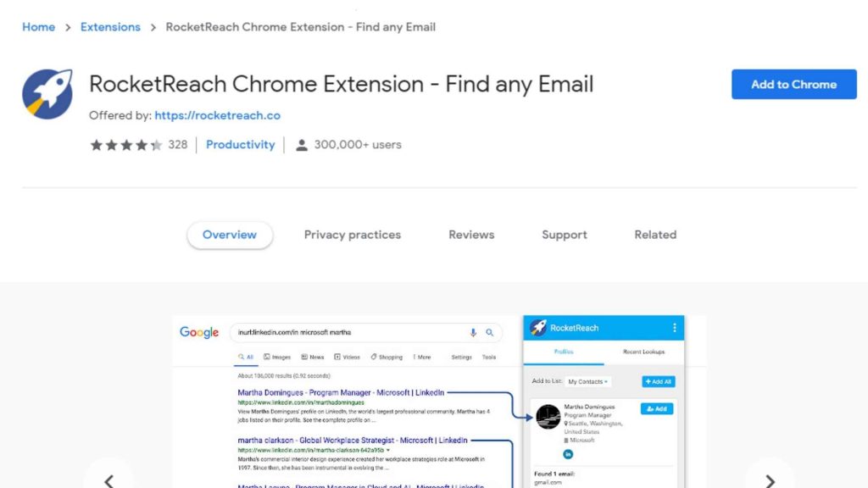Image resolution: width=868 pixels, height=488 pixels.
Task: Click the Extensions breadcrumb link
Action: tap(110, 27)
